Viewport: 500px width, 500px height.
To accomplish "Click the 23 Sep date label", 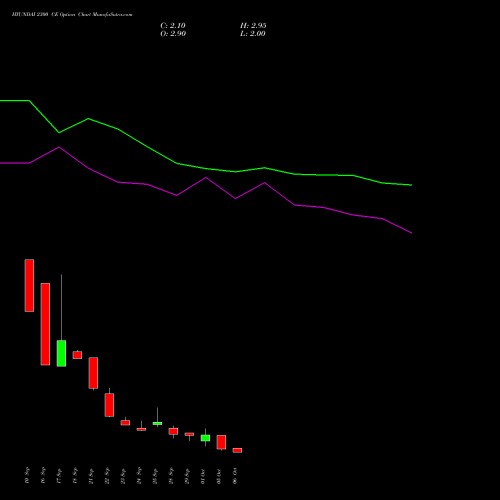I will click(123, 475).
